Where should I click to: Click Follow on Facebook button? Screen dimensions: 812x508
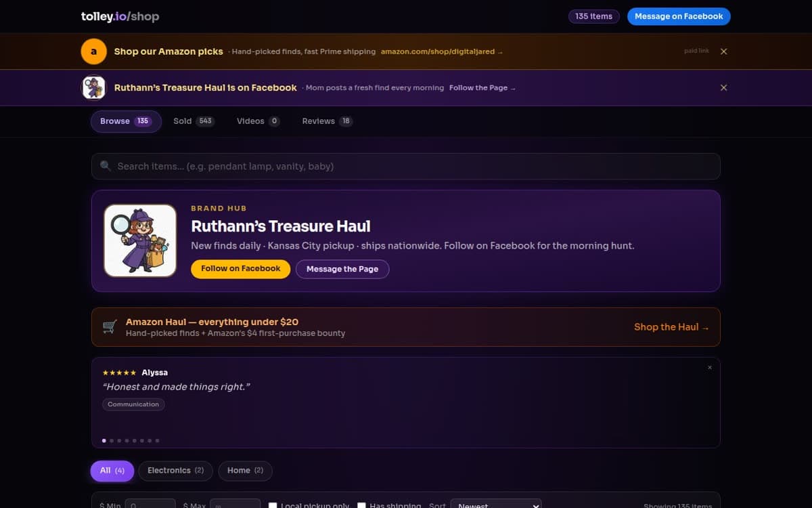tap(240, 269)
